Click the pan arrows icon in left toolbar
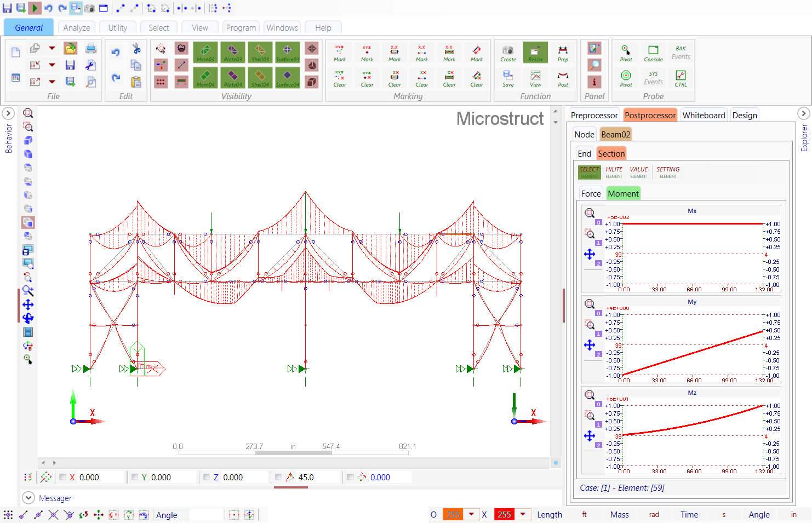The image size is (812, 523). 28,304
